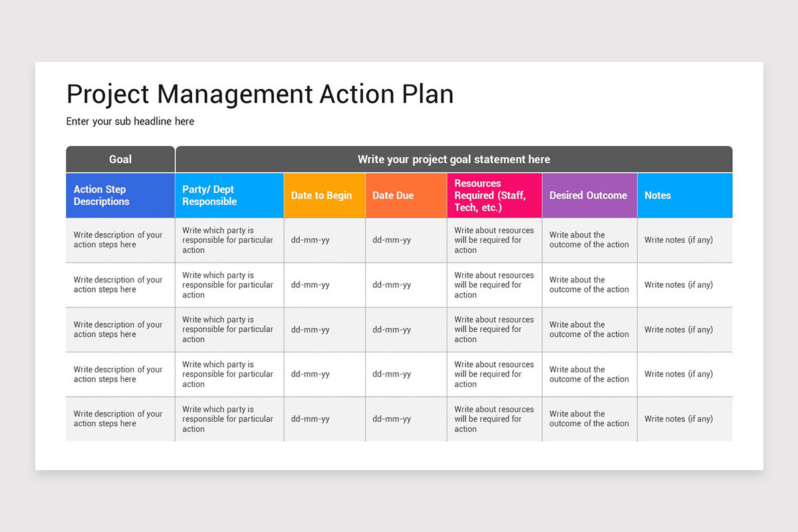Click second row party responsible cell
This screenshot has width=798, height=532.
pyautogui.click(x=229, y=285)
